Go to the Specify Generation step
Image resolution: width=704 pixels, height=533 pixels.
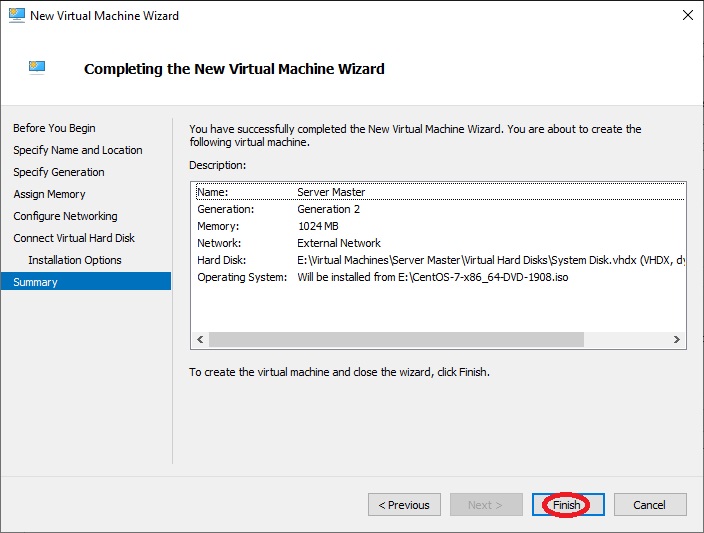pyautogui.click(x=59, y=172)
